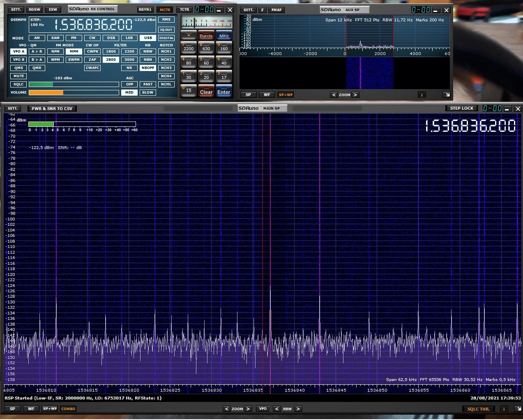Toggle the STEP LOCK button
Image resolution: width=523 pixels, height=420 pixels.
coord(461,108)
